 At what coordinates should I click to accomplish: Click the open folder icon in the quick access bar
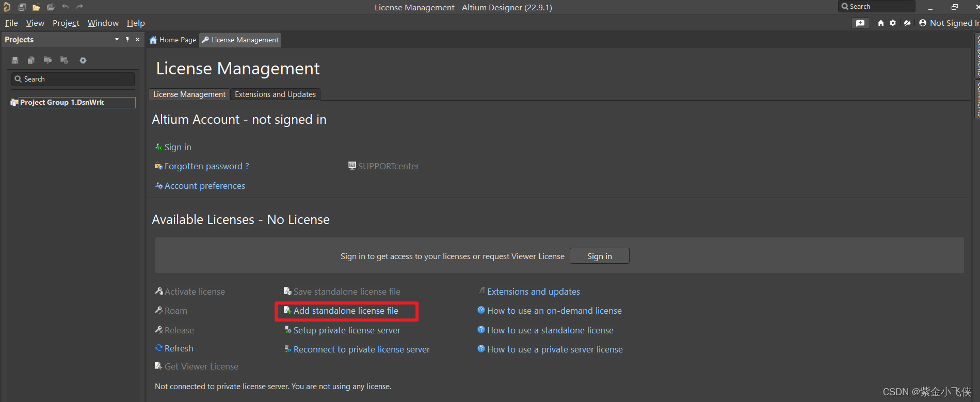(36, 7)
